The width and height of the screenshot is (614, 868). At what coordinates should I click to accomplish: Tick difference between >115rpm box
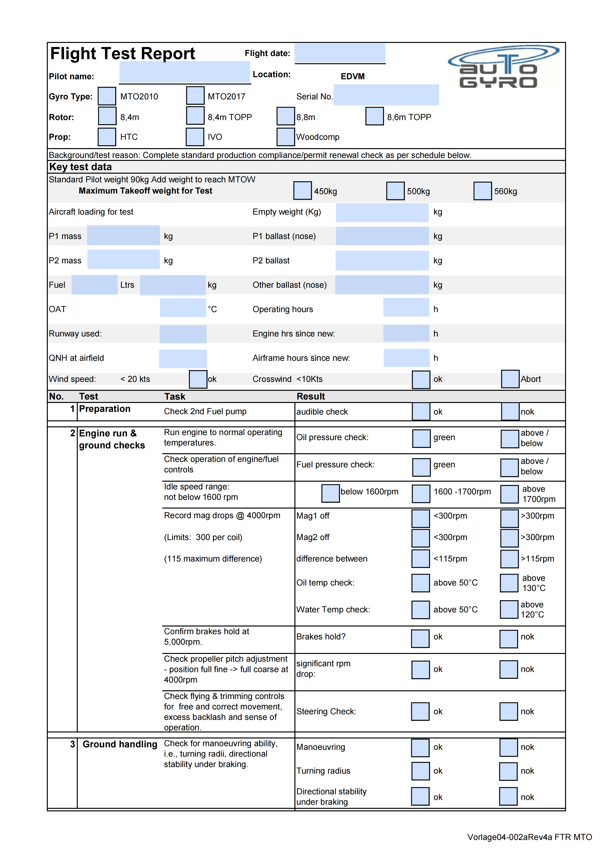point(510,559)
